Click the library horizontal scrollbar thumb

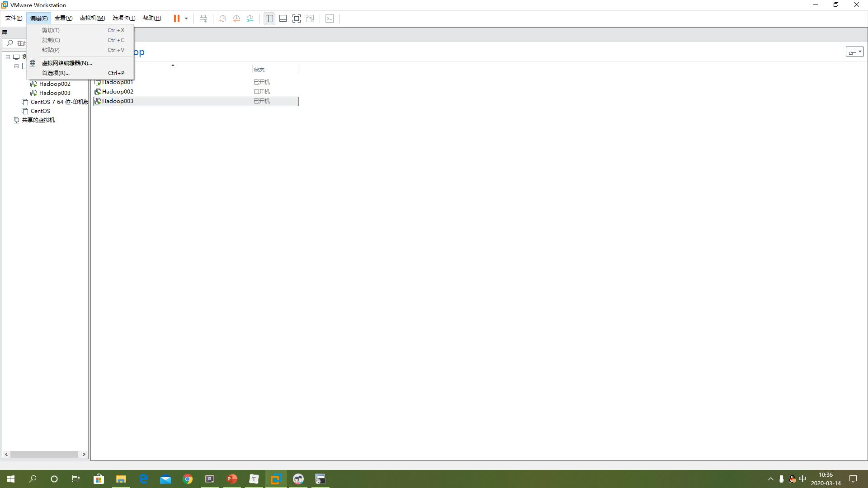coord(44,454)
